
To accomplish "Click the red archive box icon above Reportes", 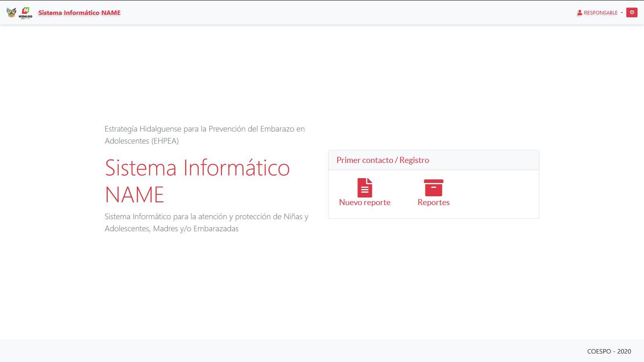I will pyautogui.click(x=433, y=187).
